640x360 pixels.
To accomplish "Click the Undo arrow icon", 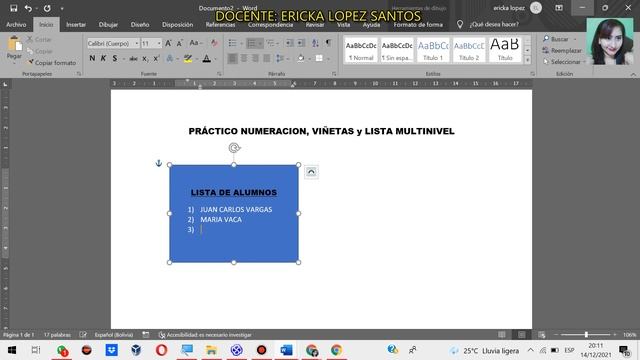I will [x=28, y=8].
